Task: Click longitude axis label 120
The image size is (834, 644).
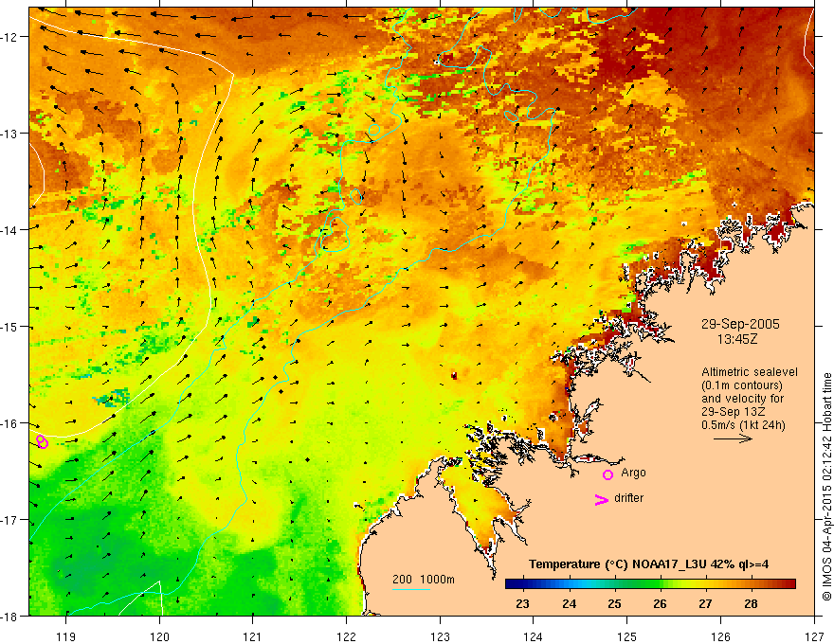Action: coord(159,636)
